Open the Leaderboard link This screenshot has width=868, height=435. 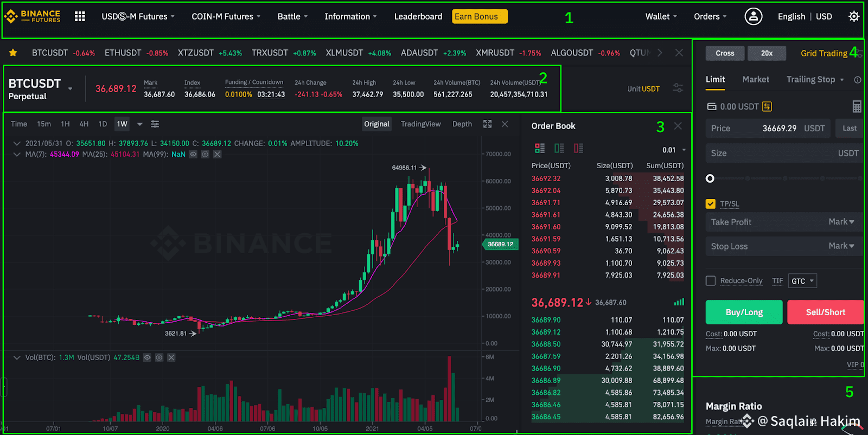(418, 16)
